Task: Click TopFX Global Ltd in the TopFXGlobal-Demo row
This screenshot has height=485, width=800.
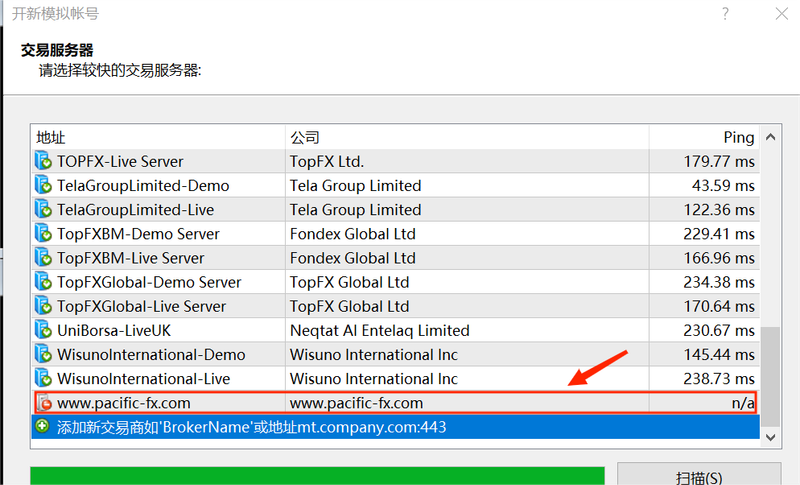Action: pyautogui.click(x=349, y=282)
